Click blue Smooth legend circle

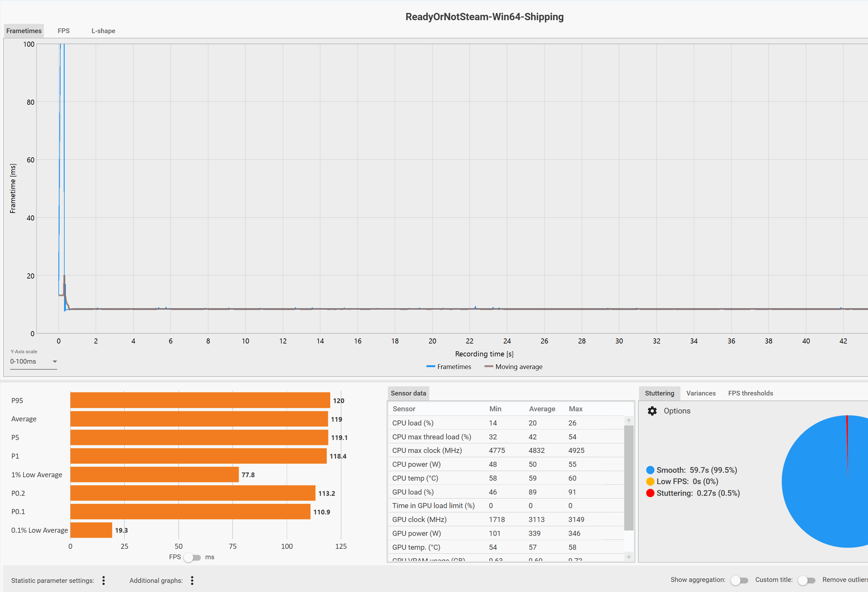(650, 470)
